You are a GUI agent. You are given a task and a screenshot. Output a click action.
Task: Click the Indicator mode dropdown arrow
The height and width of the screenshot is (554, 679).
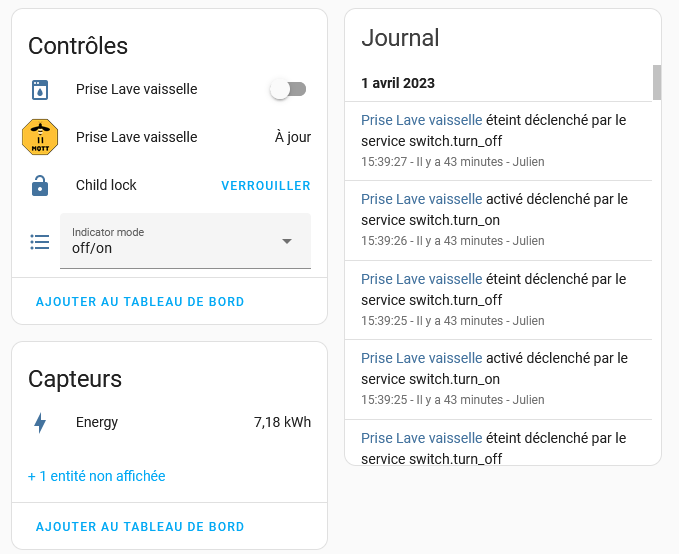(x=287, y=241)
